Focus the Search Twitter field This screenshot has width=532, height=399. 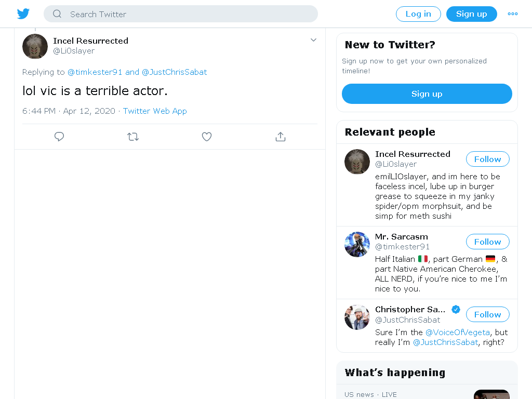tap(181, 14)
